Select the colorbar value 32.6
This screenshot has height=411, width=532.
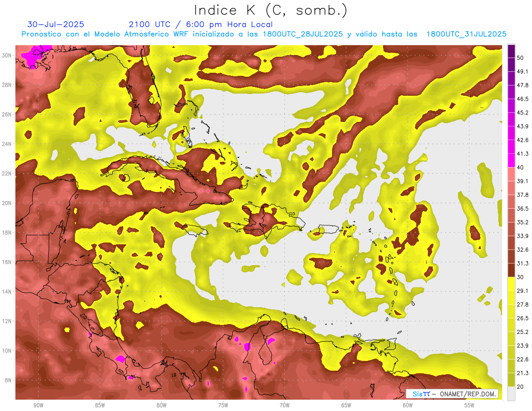(x=523, y=250)
